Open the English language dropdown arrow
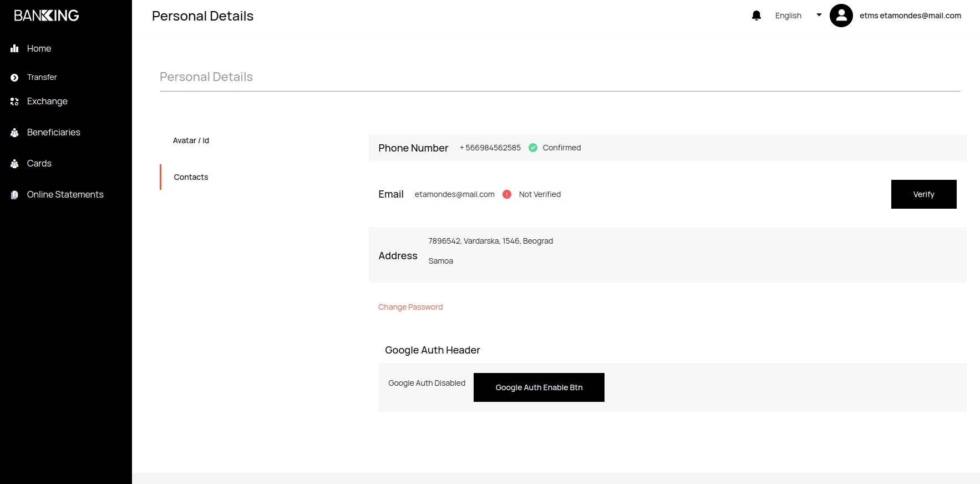The height and width of the screenshot is (484, 980). click(819, 15)
